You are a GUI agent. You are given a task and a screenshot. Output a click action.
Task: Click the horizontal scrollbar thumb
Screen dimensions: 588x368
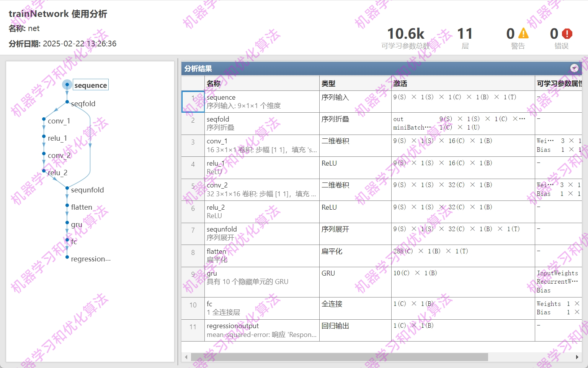click(x=340, y=357)
